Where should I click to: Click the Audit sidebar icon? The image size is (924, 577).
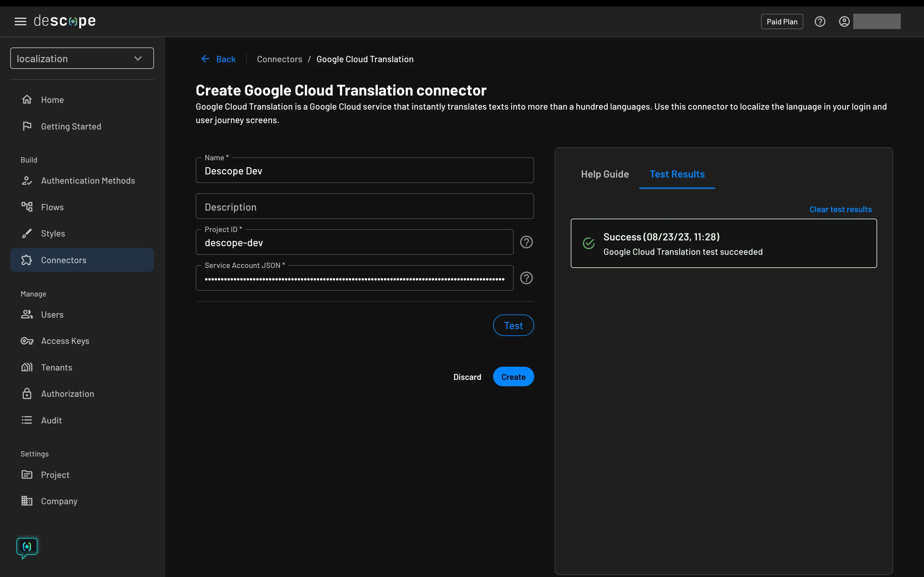(x=27, y=420)
